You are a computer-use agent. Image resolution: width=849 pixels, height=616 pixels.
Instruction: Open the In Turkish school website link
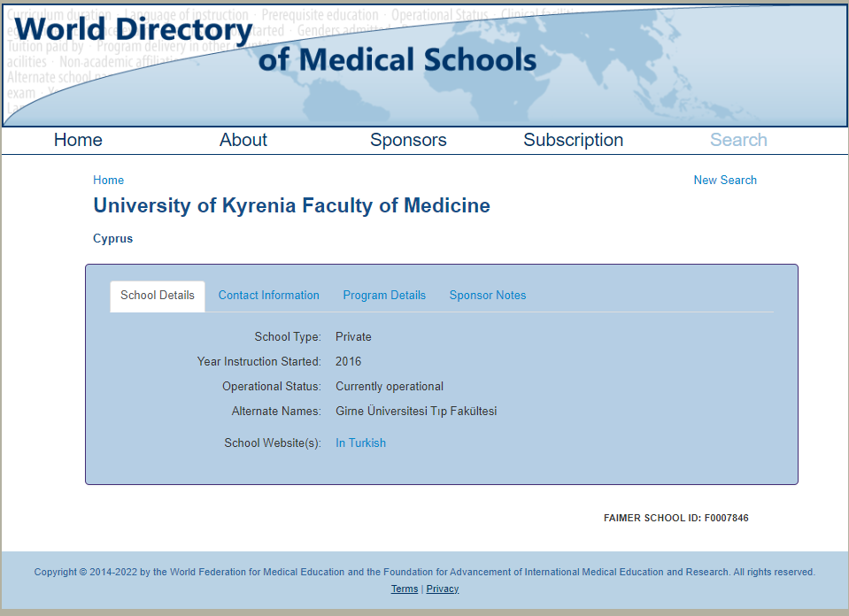[360, 443]
